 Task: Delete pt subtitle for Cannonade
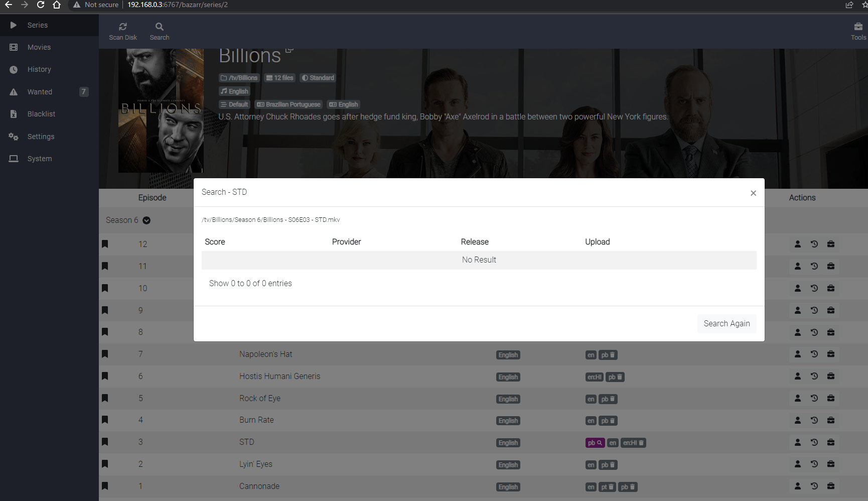click(x=611, y=487)
